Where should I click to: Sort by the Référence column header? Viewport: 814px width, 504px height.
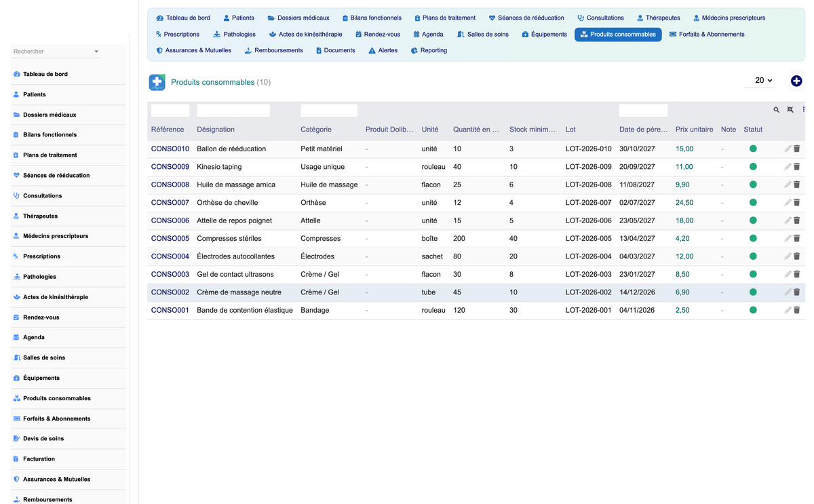click(168, 130)
